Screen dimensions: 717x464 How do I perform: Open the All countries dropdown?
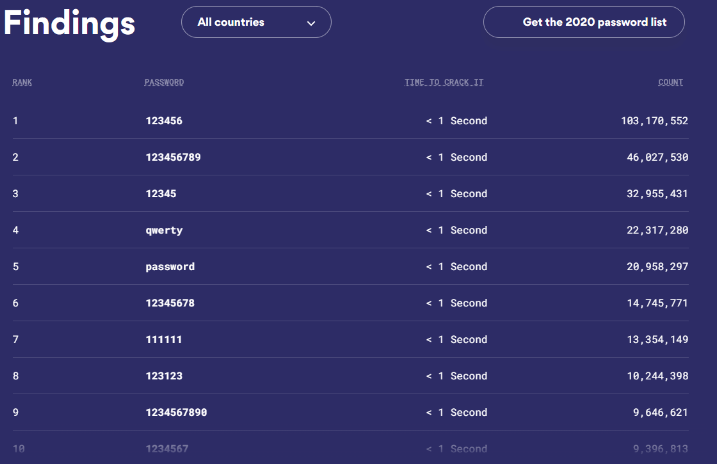click(x=255, y=22)
